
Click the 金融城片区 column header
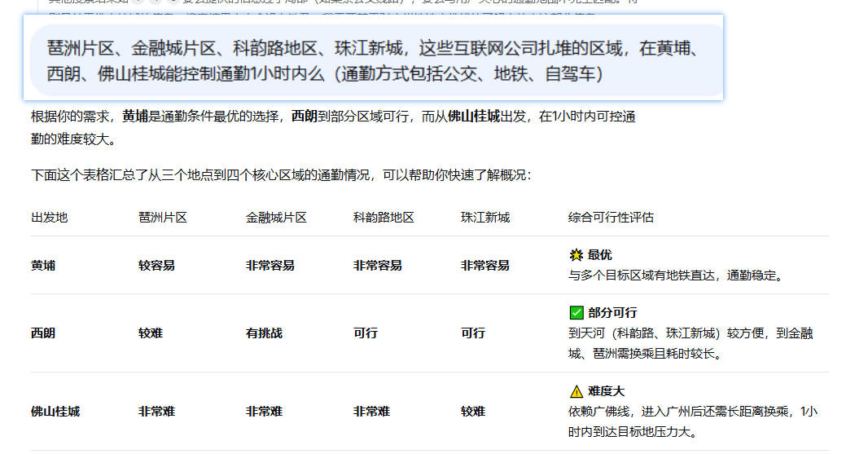coord(276,218)
